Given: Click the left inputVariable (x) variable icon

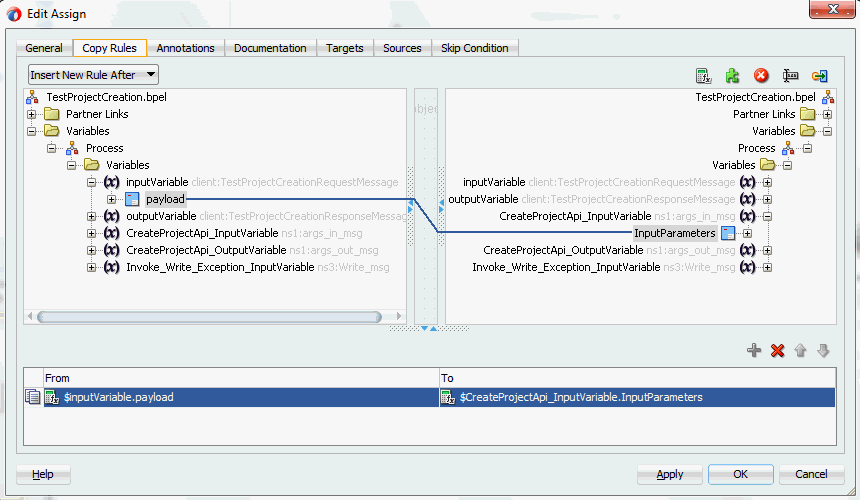Looking at the screenshot, I should (x=112, y=182).
